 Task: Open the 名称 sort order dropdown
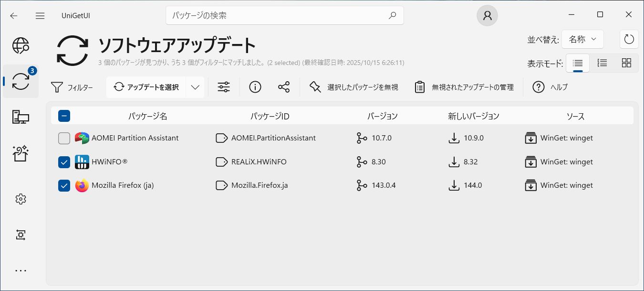click(582, 39)
